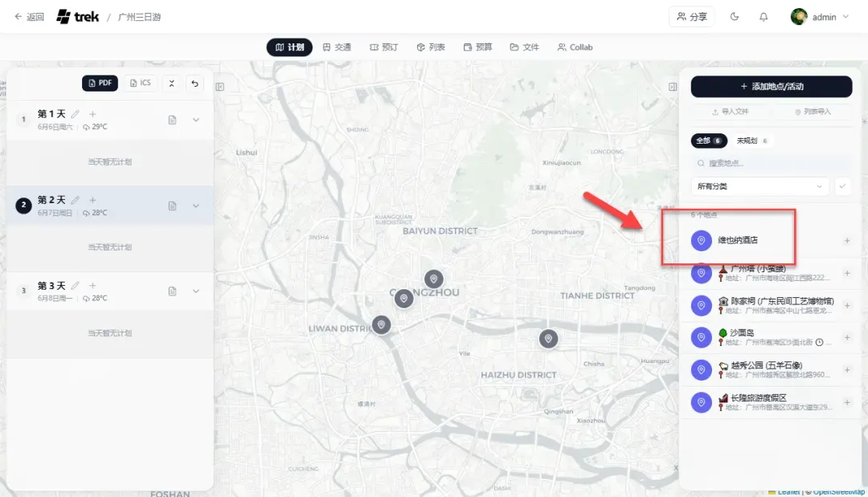
Task: Switch to the 预算 tab
Action: 477,47
